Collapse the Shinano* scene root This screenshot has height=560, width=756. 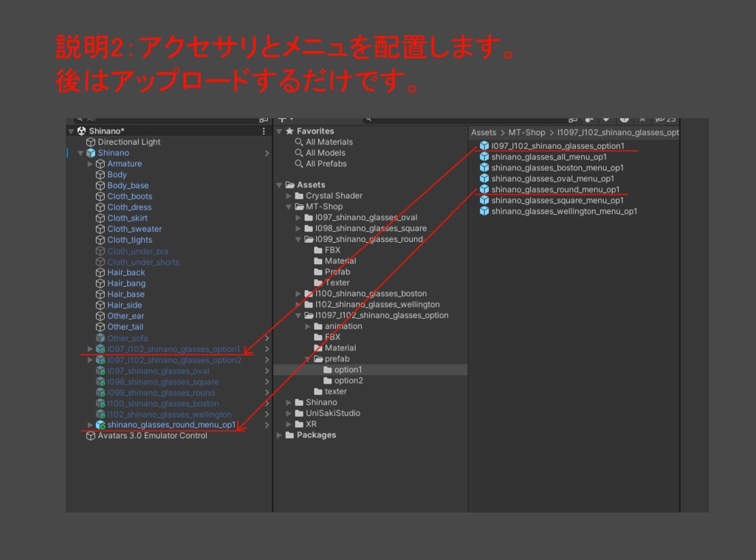(x=72, y=131)
